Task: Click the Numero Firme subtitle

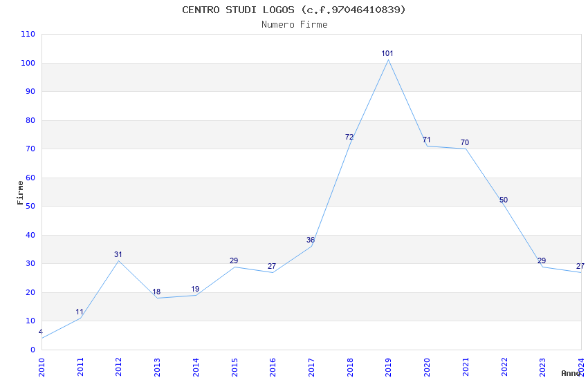Action: point(295,25)
